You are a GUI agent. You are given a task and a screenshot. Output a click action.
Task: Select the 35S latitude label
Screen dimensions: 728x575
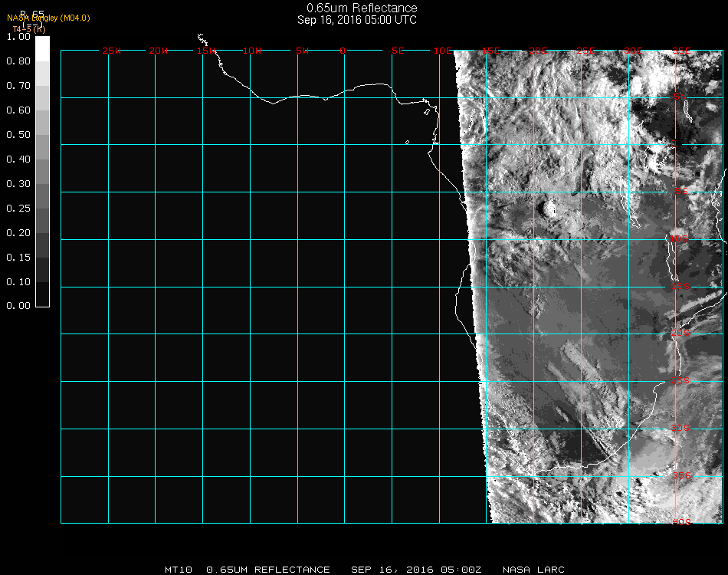point(680,475)
